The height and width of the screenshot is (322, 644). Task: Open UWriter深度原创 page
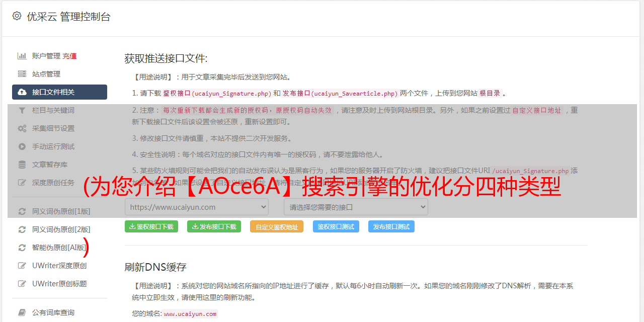coord(59,266)
